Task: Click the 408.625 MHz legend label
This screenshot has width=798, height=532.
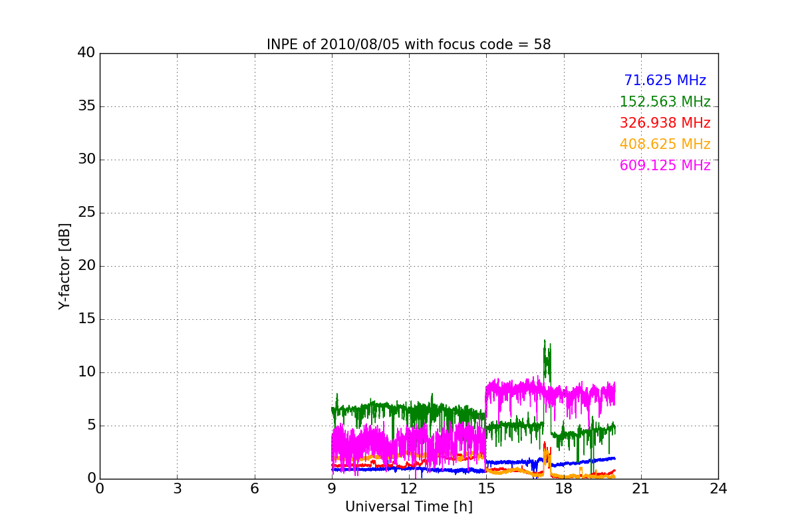Action: coord(665,144)
